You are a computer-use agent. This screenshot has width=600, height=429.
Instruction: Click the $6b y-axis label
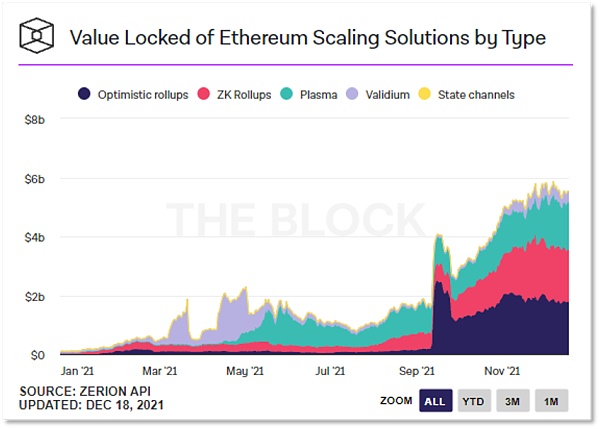tap(34, 179)
